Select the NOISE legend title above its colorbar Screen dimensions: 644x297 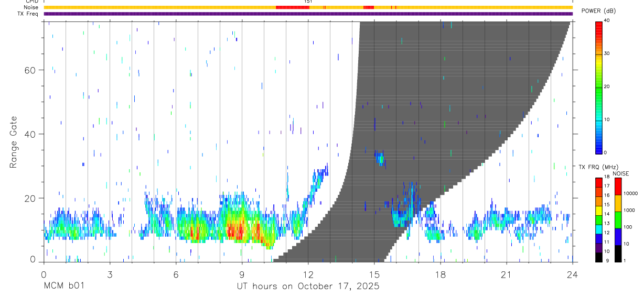click(x=621, y=173)
